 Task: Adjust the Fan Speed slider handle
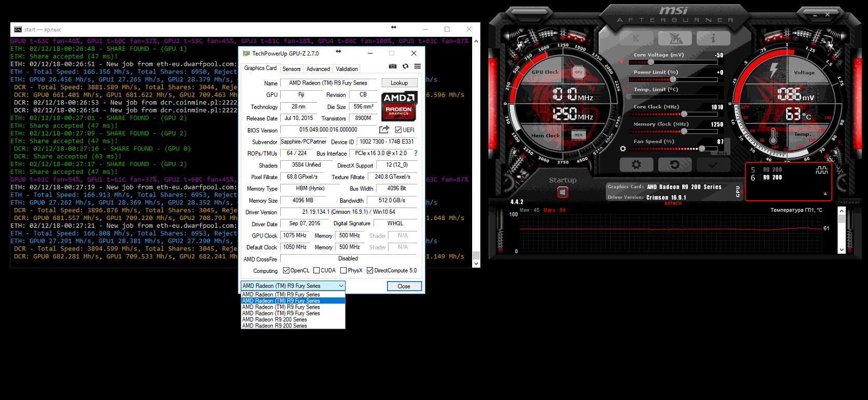pos(701,149)
